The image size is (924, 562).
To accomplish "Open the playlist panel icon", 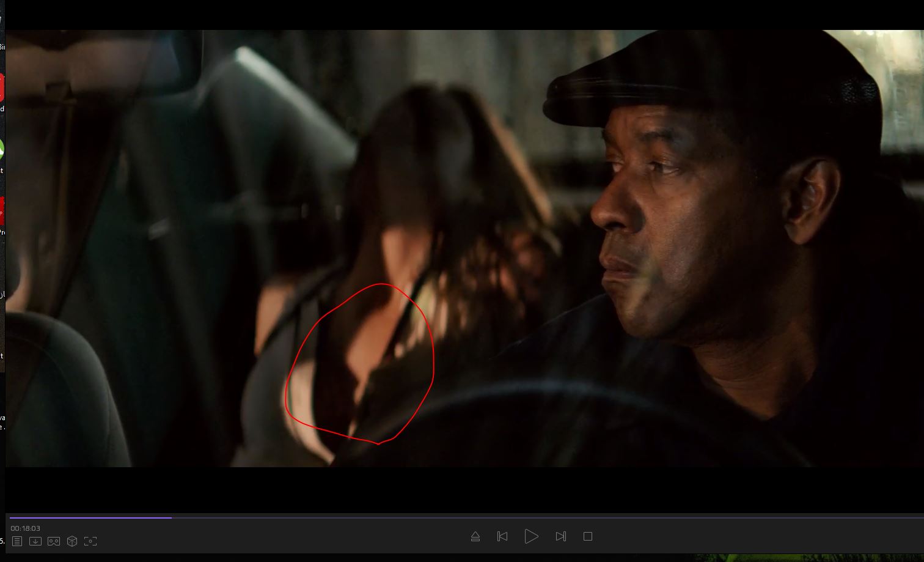I will tap(17, 541).
